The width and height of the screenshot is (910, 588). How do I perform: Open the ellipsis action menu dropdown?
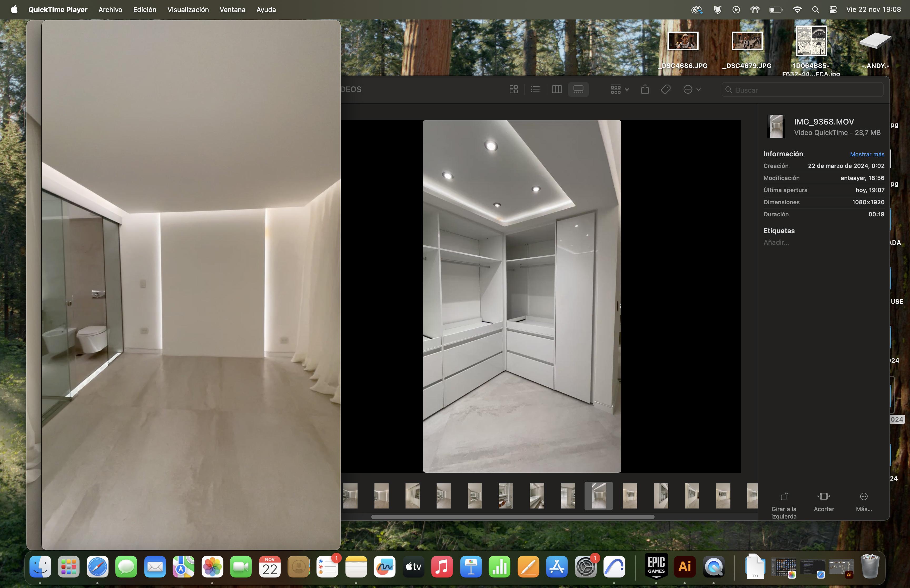[x=691, y=89]
